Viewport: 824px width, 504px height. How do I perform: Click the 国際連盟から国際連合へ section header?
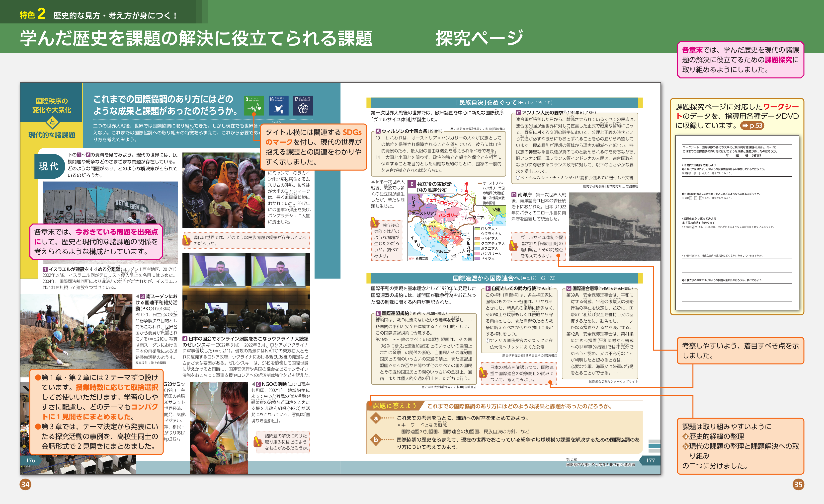(504, 278)
